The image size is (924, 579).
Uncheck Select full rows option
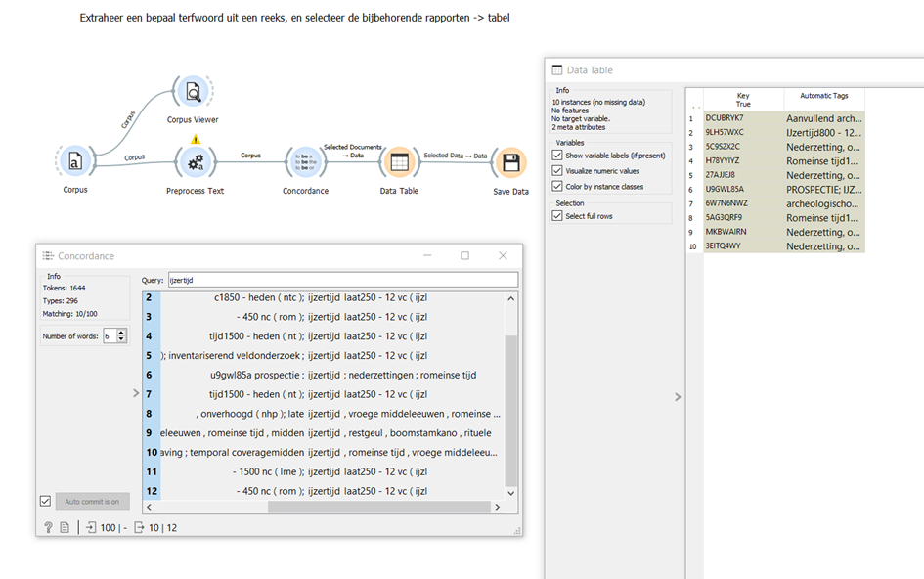pyautogui.click(x=557, y=216)
